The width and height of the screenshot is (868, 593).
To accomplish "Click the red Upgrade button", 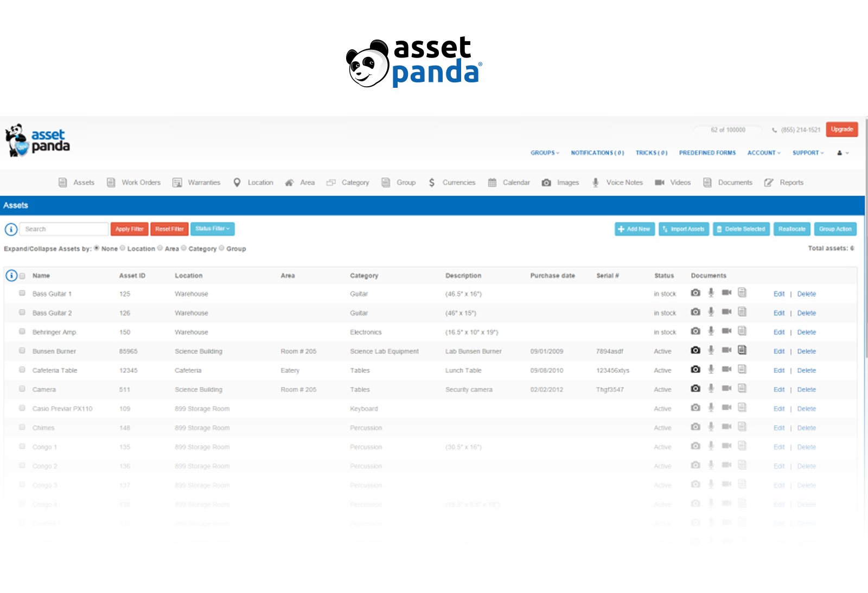I will pos(842,129).
